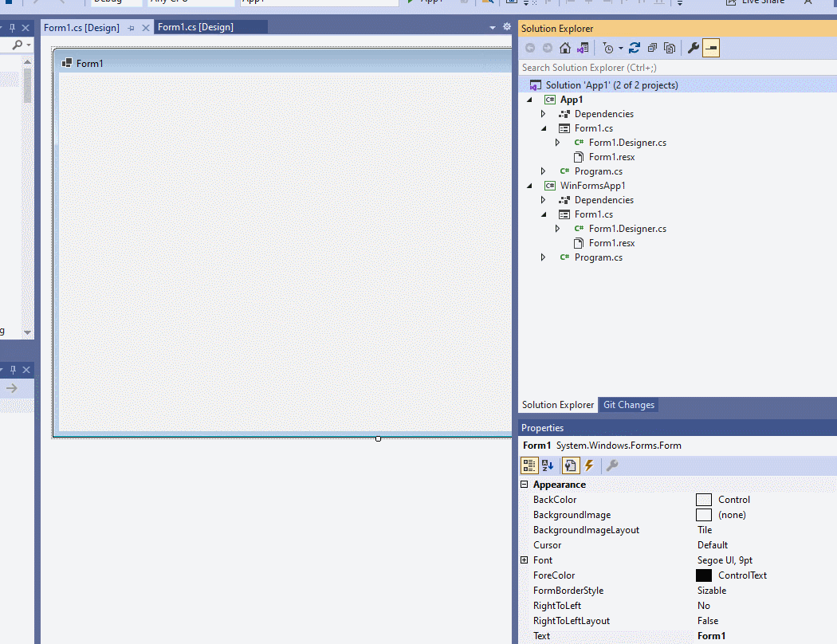Collapse the Appearance category in Properties
Image resolution: width=837 pixels, height=644 pixels.
[524, 484]
